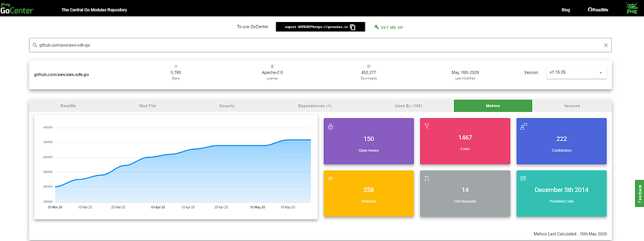Open the Feedback side button
This screenshot has height=241, width=644.
640,193
